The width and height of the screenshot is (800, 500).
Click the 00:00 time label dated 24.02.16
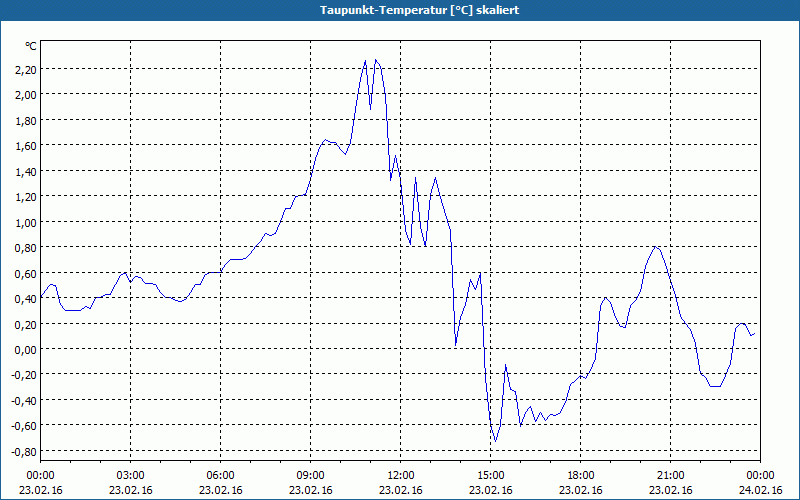760,476
